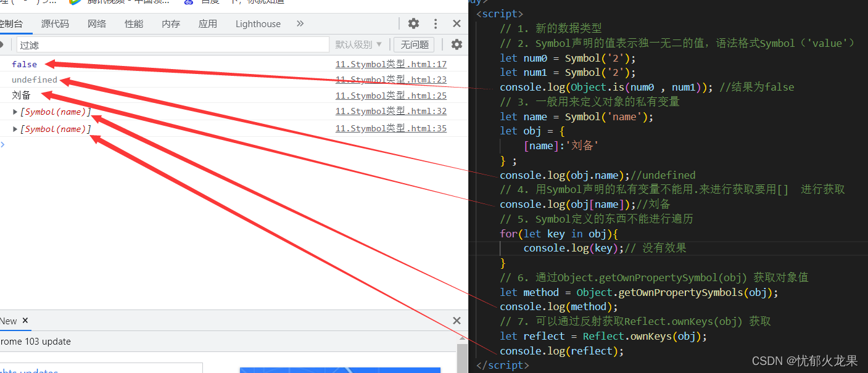Open source link 11.Stymbol类型.html:23
868x373 pixels.
point(391,80)
